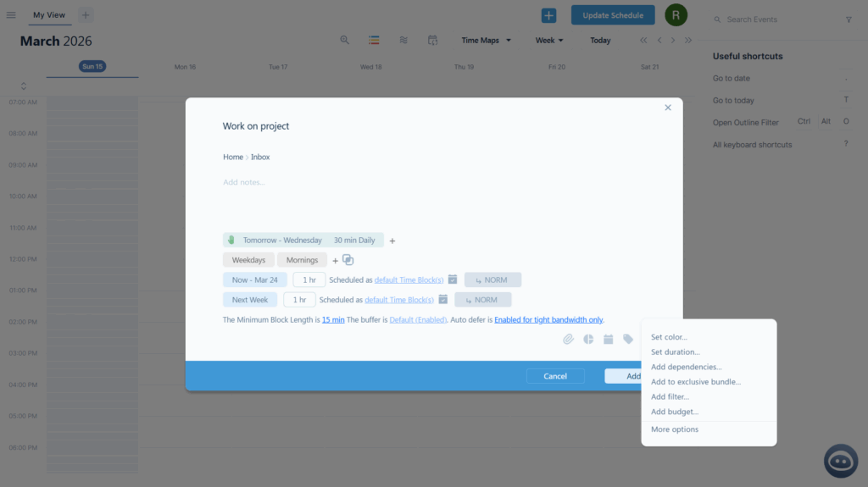Click Tomorrow - Wednesday schedule chip
Screen dimensions: 868x487
coord(303,241)
